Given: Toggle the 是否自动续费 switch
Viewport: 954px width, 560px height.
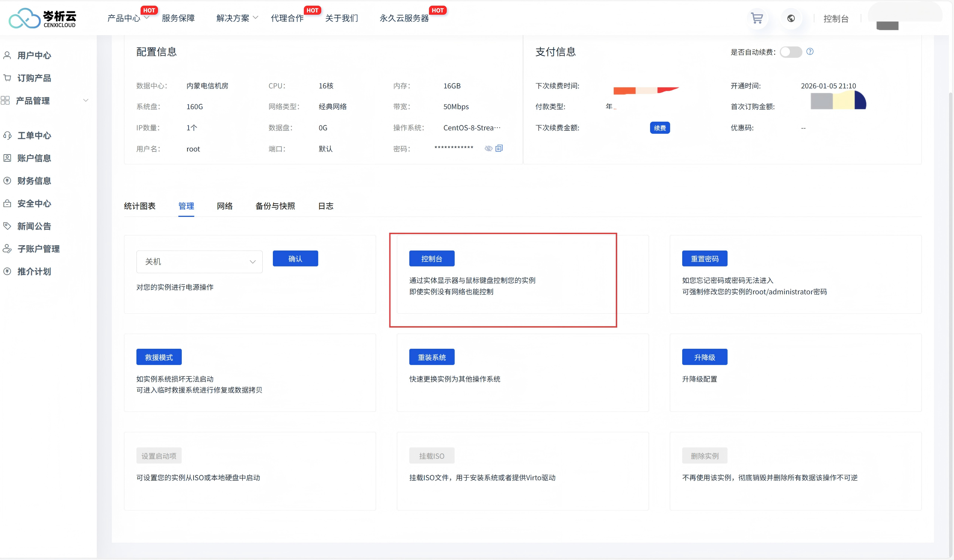Looking at the screenshot, I should 790,52.
